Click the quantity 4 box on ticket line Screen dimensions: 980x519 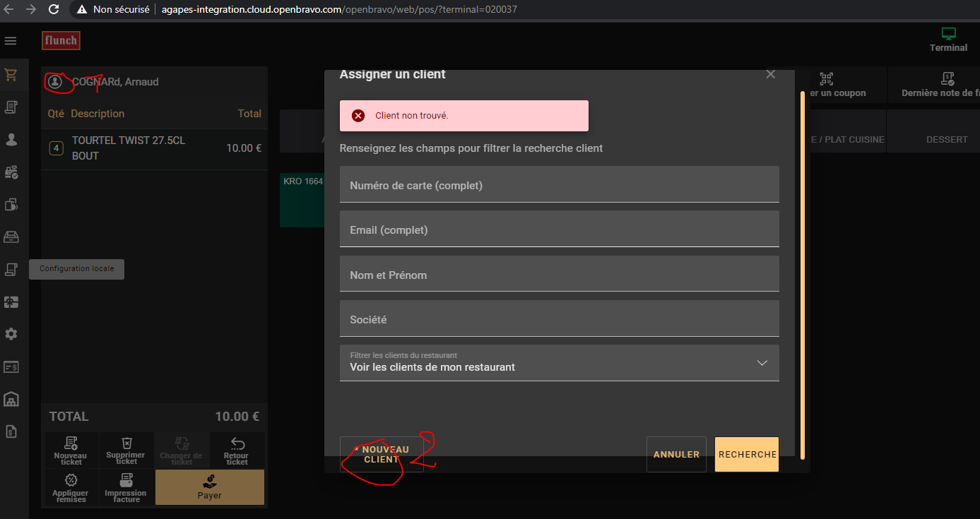56,148
